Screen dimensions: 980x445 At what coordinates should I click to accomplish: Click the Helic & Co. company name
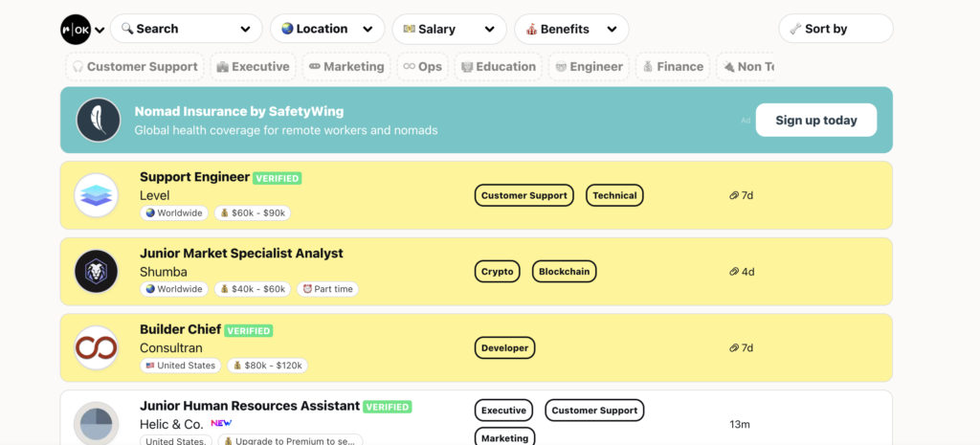(x=172, y=424)
